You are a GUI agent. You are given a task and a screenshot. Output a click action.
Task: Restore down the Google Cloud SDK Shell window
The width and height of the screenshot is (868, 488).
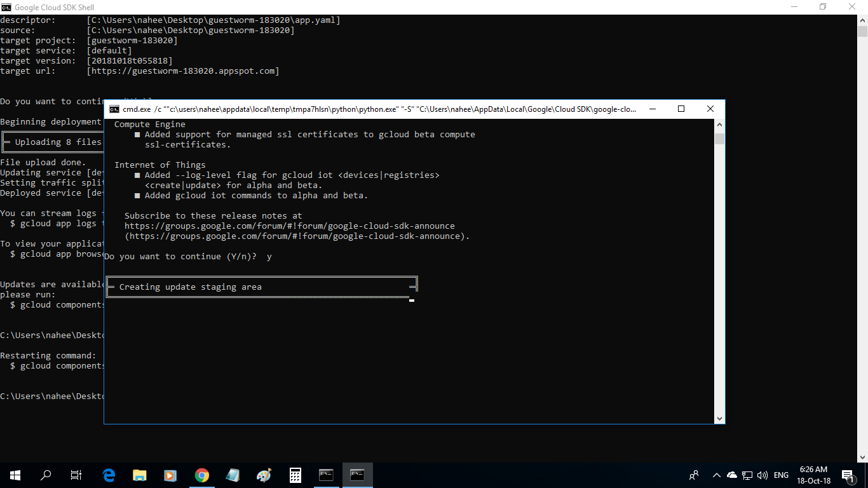point(824,7)
